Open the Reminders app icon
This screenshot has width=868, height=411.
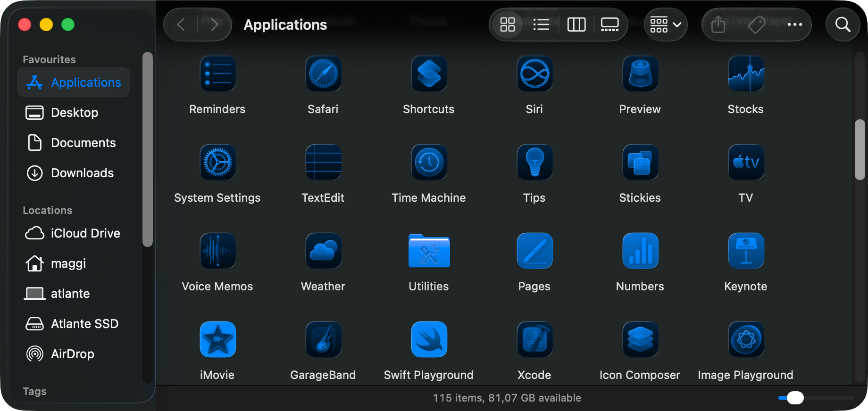(217, 74)
